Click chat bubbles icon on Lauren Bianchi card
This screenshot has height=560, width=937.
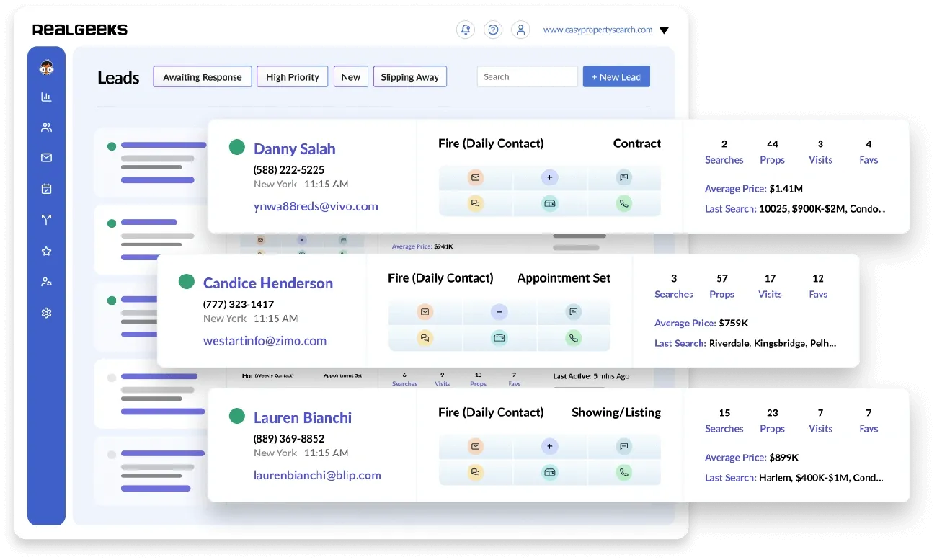click(x=475, y=473)
